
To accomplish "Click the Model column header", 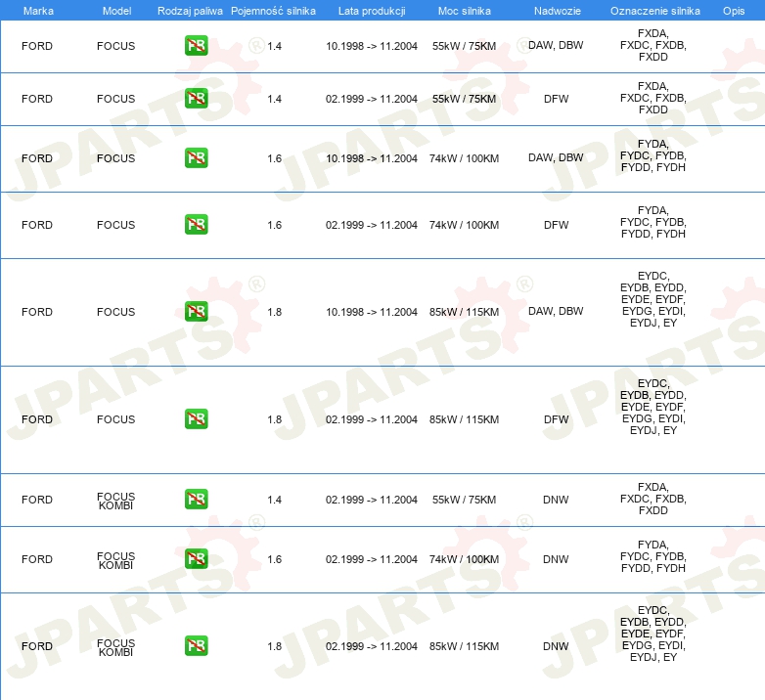I will (x=116, y=11).
